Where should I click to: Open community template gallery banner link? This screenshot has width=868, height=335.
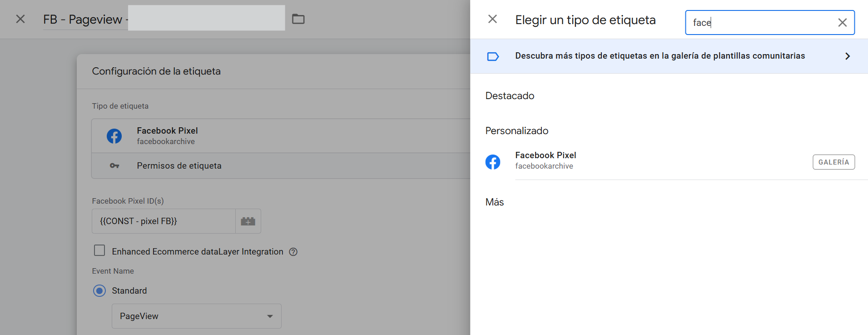pos(660,56)
